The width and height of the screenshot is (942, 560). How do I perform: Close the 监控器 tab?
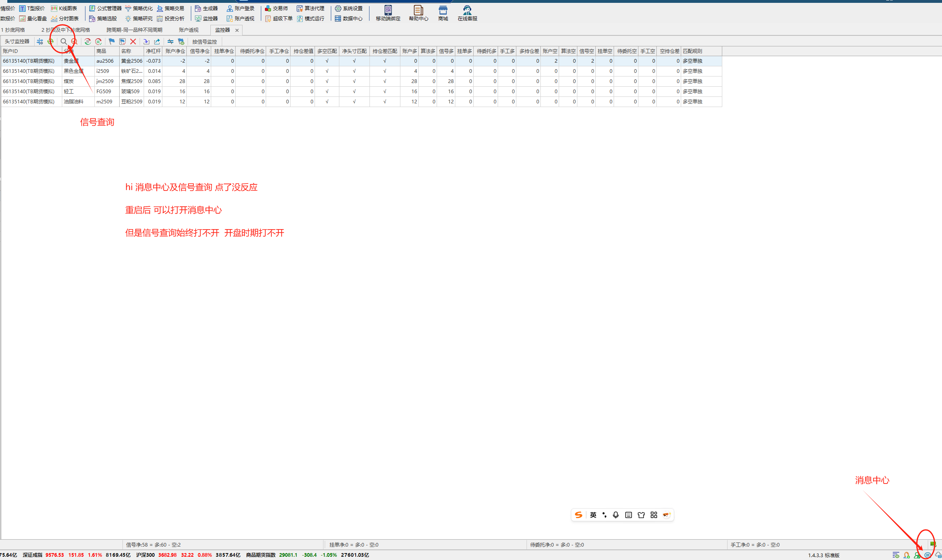[x=237, y=30]
